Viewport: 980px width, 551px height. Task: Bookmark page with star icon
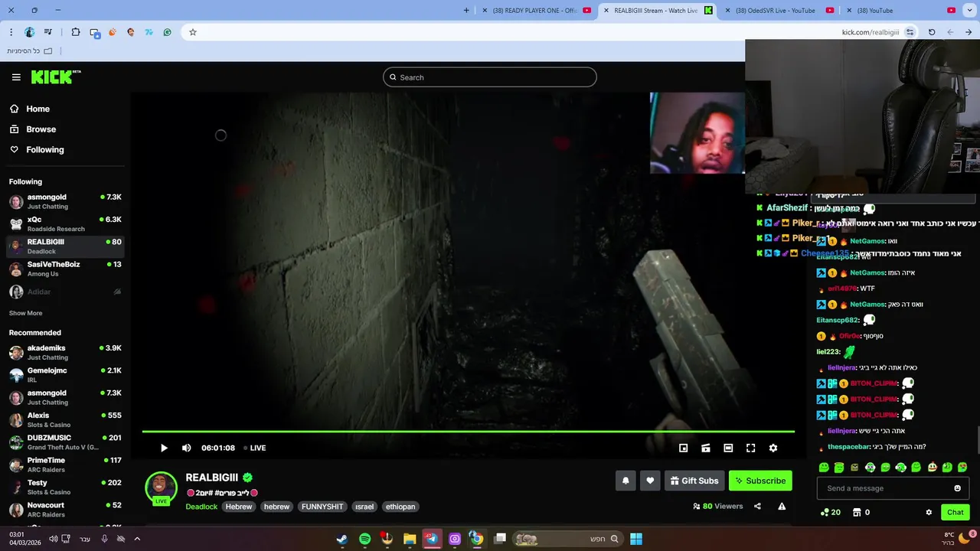click(x=193, y=32)
